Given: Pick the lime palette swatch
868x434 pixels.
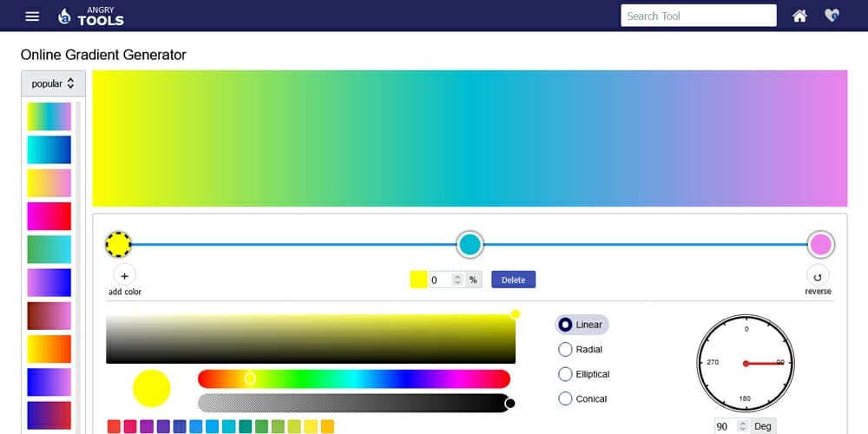Looking at the screenshot, I should (x=294, y=426).
